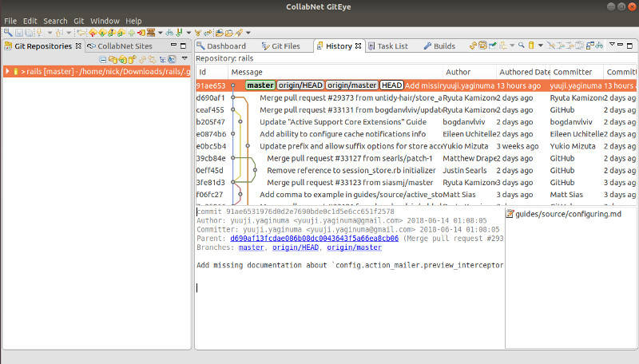The width and height of the screenshot is (639, 364).
Task: Click the find magnifier icon in History toolbar
Action: click(521, 45)
